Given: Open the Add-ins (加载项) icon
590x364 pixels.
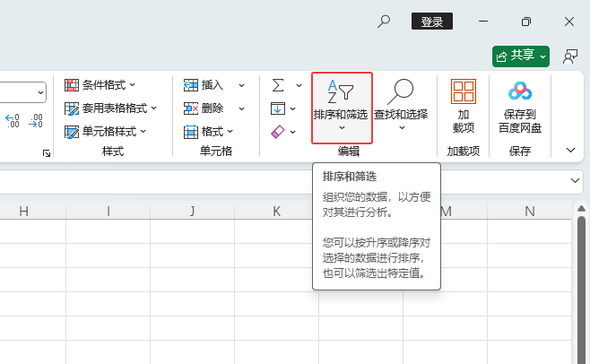Looking at the screenshot, I should point(464,91).
